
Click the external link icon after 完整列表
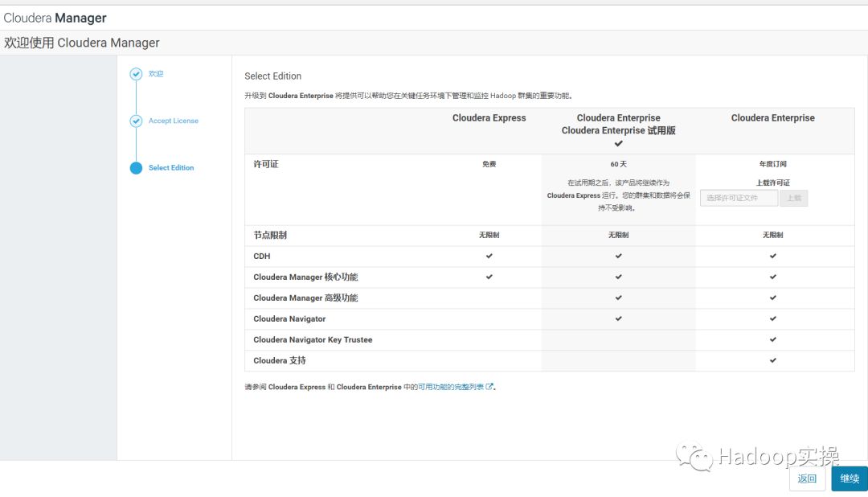(x=489, y=387)
